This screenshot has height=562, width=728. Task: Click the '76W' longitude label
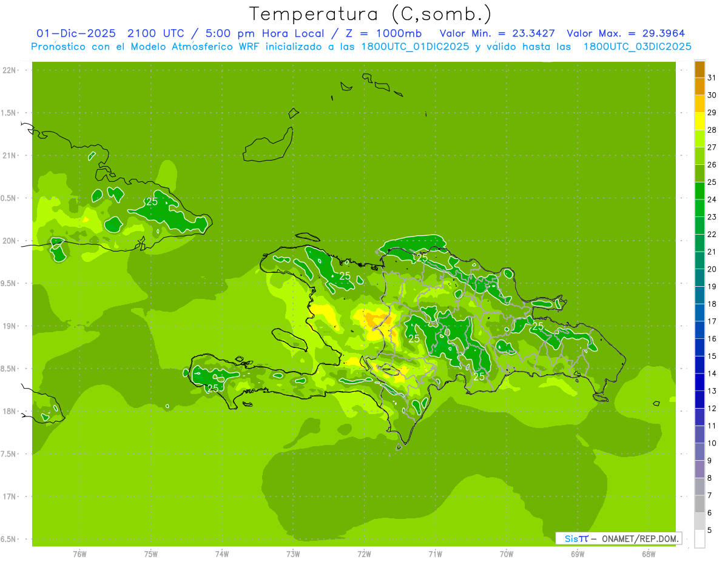pyautogui.click(x=79, y=554)
